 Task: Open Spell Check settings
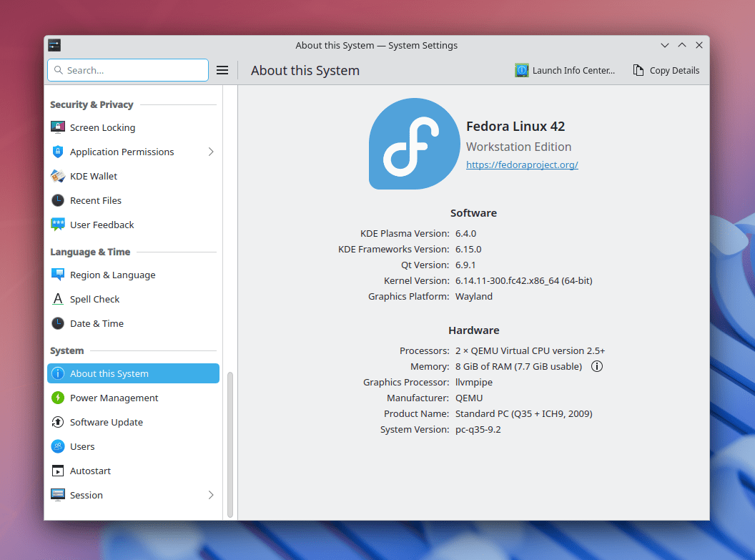(134, 299)
